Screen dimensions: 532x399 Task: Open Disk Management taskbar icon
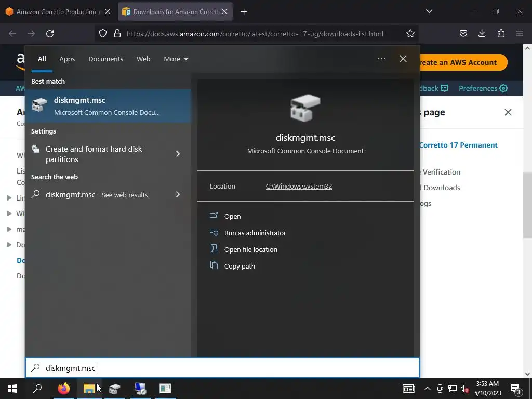(x=115, y=389)
